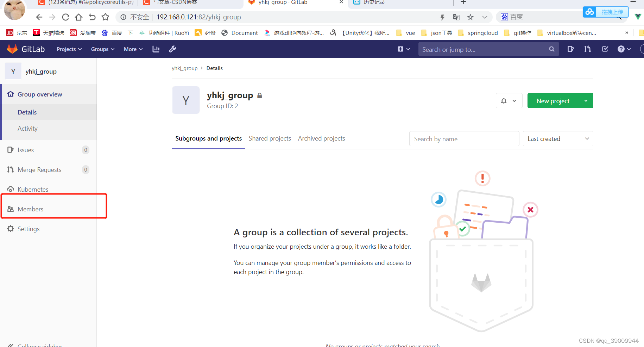Click the New project button
Screen dimensions: 644x347
pos(553,101)
